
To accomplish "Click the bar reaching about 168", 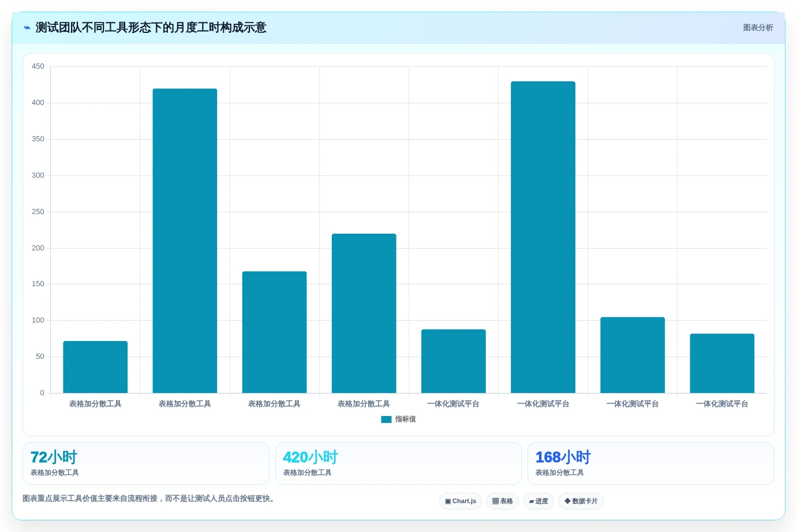I will pyautogui.click(x=274, y=332).
